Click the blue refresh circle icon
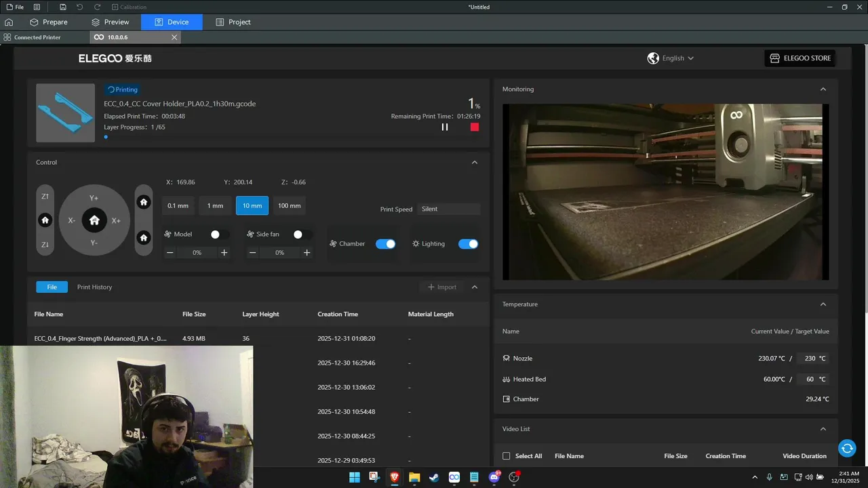 [847, 448]
